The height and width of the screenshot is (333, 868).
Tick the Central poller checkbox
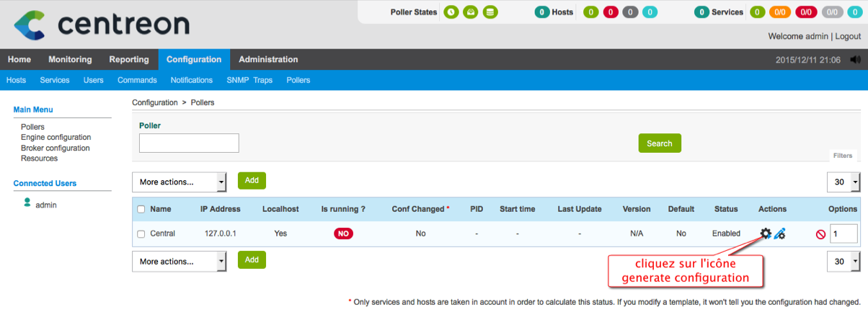[x=141, y=234]
